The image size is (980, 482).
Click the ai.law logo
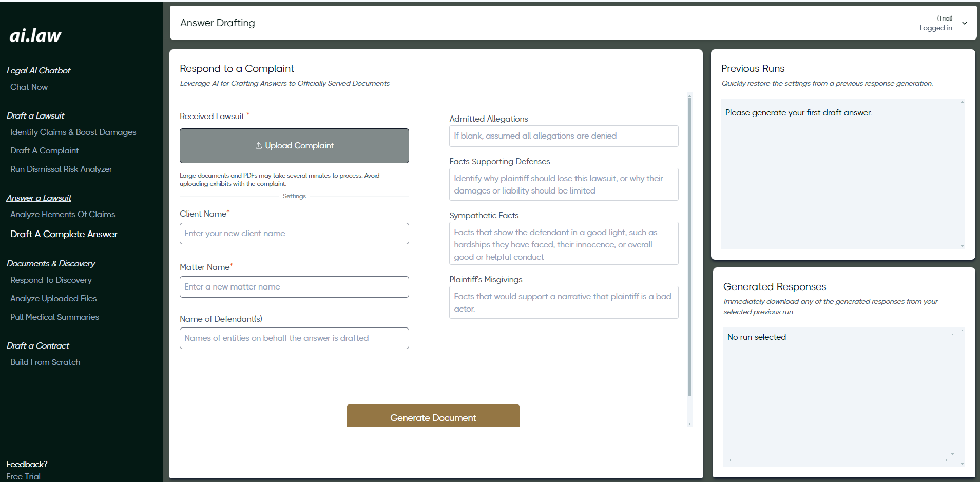[x=35, y=35]
